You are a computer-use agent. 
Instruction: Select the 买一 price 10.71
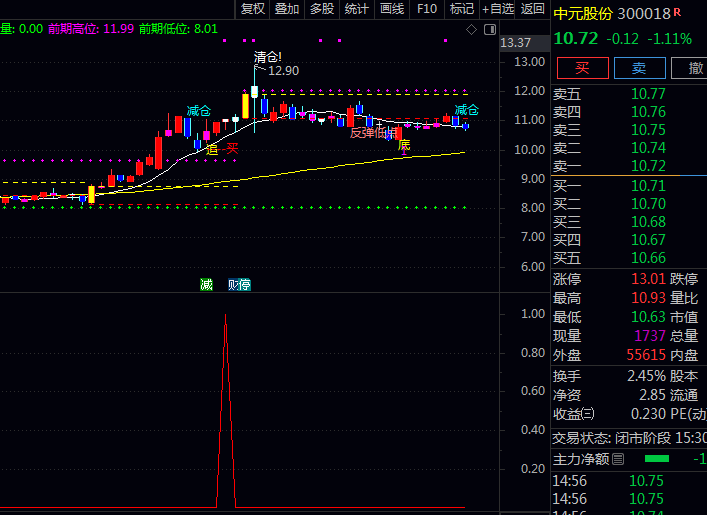tap(648, 186)
